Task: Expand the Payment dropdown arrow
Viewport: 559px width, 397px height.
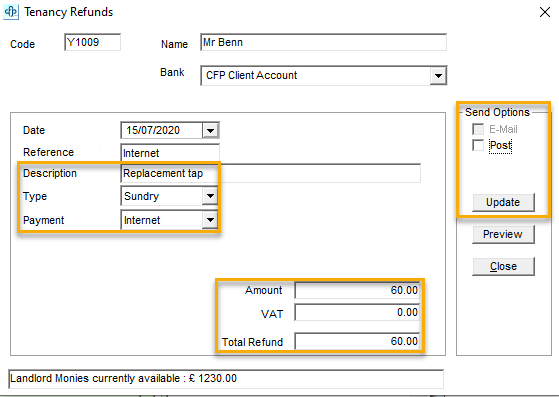Action: pyautogui.click(x=210, y=220)
